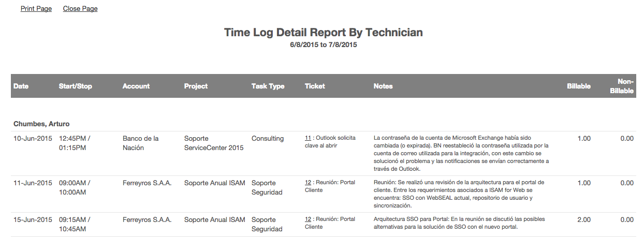Click the Print Page link
The width and height of the screenshot is (644, 237).
36,9
